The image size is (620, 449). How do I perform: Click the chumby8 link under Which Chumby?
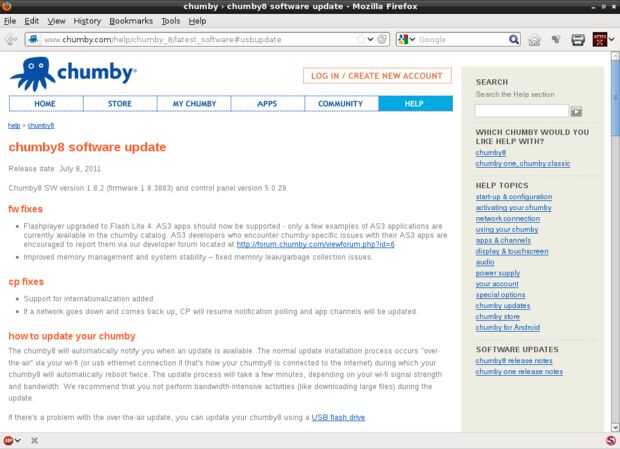pyautogui.click(x=491, y=153)
